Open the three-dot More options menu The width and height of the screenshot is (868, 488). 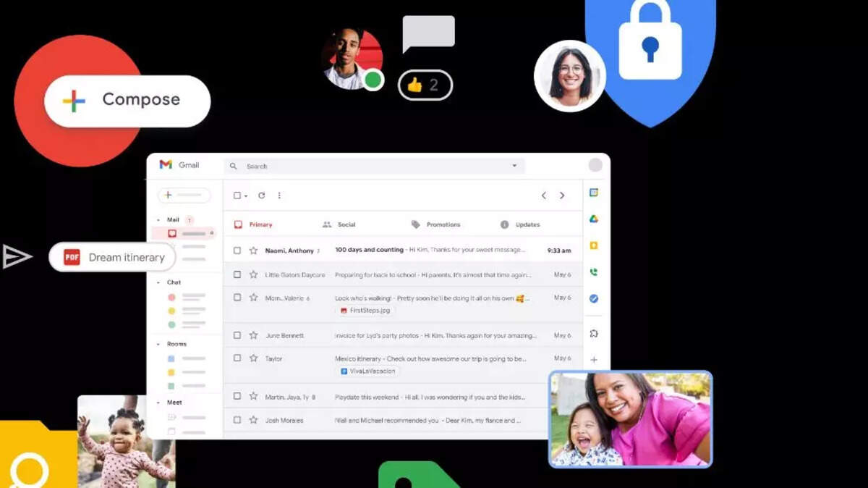click(x=279, y=195)
